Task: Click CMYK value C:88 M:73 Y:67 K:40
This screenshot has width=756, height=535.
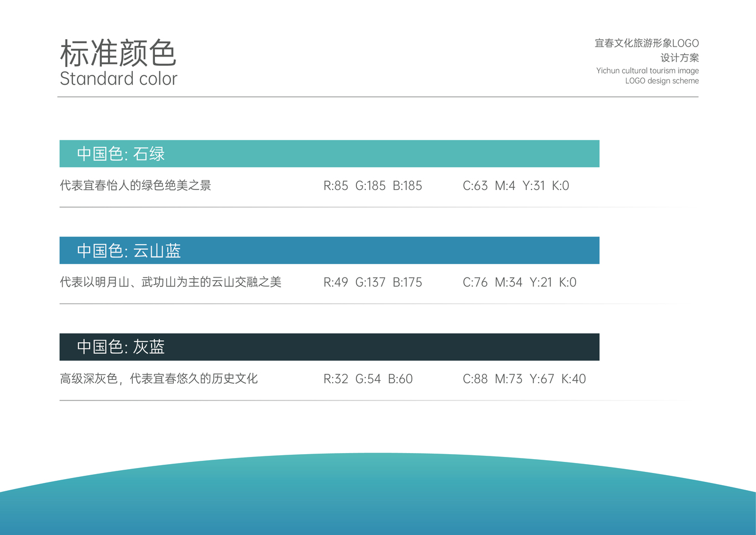Action: click(x=524, y=379)
